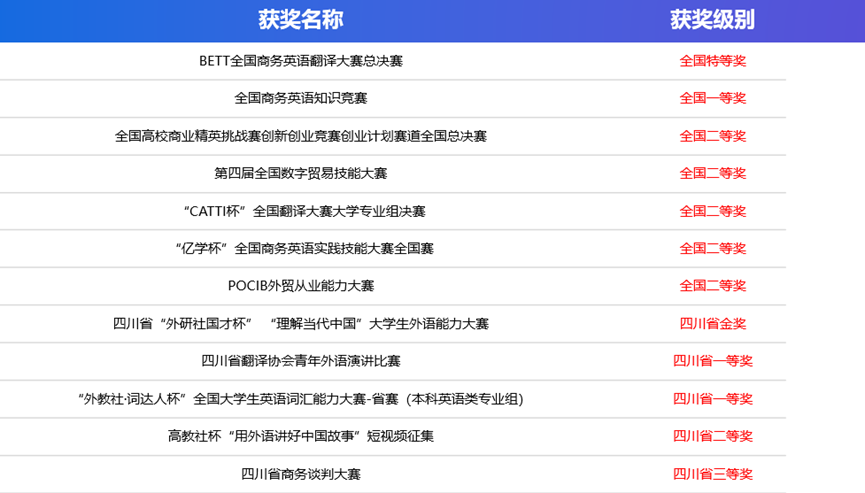Click the 获奖名称 column header
This screenshot has height=493, width=865.
pyautogui.click(x=301, y=20)
